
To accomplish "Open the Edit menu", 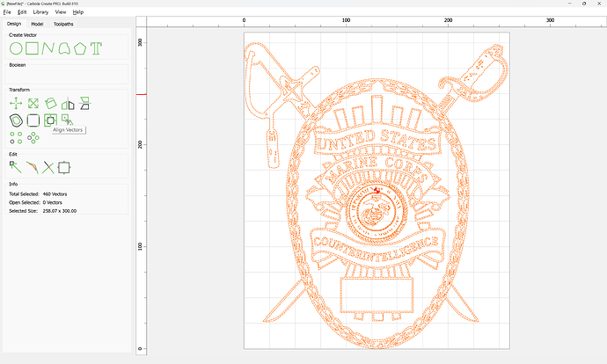I will pos(22,12).
